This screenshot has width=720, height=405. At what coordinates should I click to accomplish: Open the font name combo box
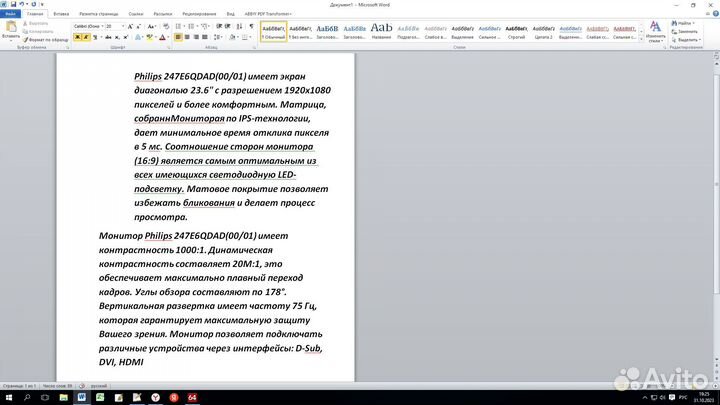[x=89, y=27]
